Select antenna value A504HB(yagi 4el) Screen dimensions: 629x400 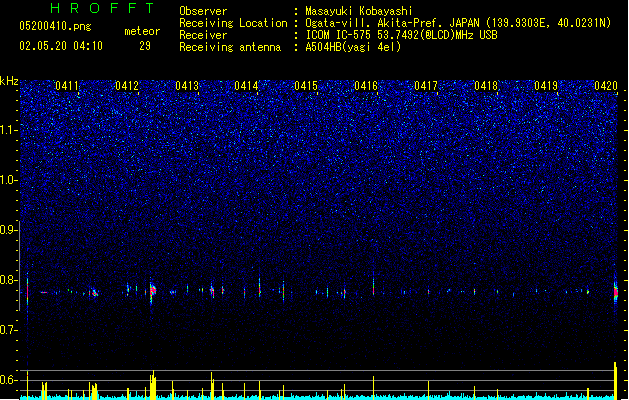[x=353, y=47]
